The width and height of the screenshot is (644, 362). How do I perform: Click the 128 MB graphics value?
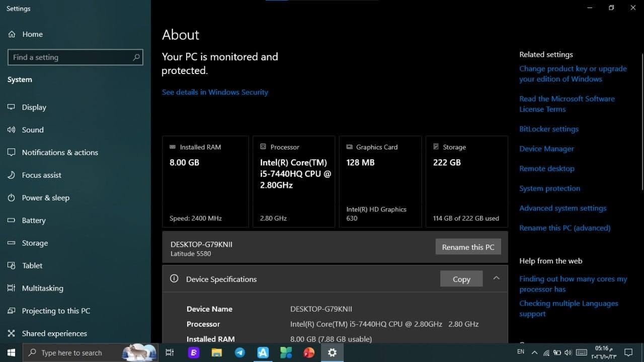pos(360,163)
